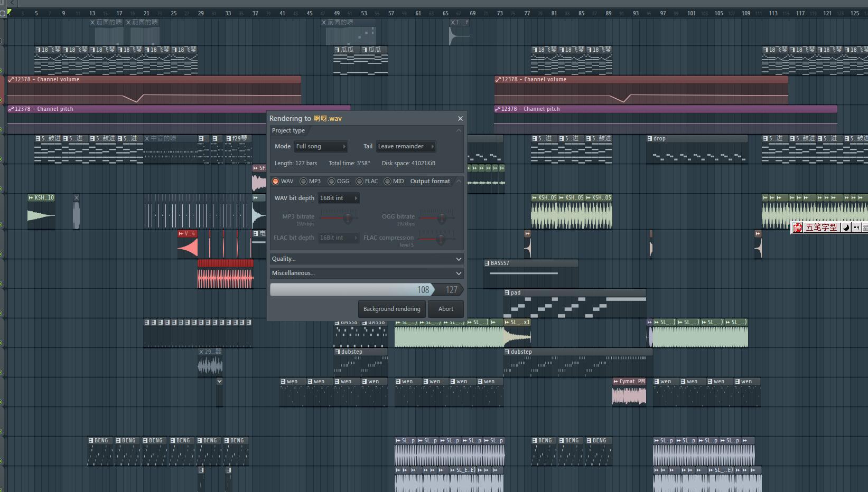Viewport: 868px width, 492px height.
Task: Click bar 57 on the timeline ruler
Action: pos(391,13)
